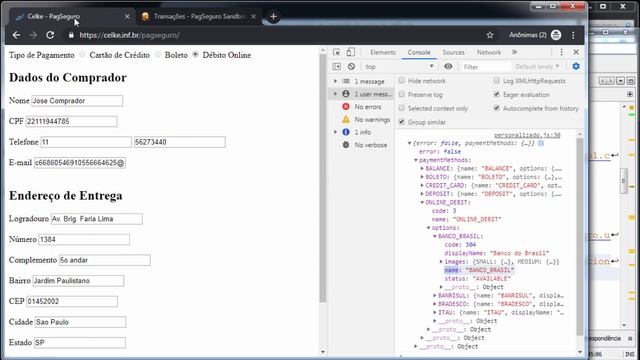Open the DevTools customize three-dot menu
Viewport: 640px width, 360px height.
point(561,52)
